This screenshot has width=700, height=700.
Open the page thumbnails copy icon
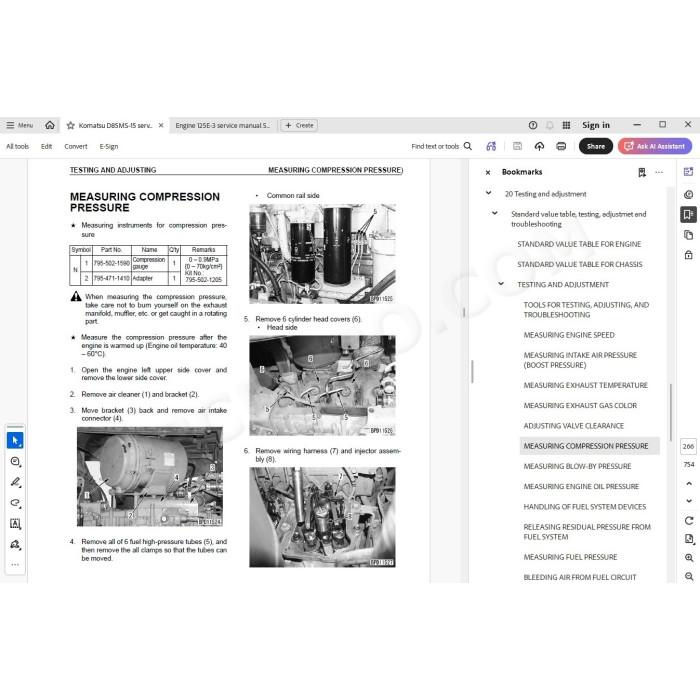coord(688,235)
